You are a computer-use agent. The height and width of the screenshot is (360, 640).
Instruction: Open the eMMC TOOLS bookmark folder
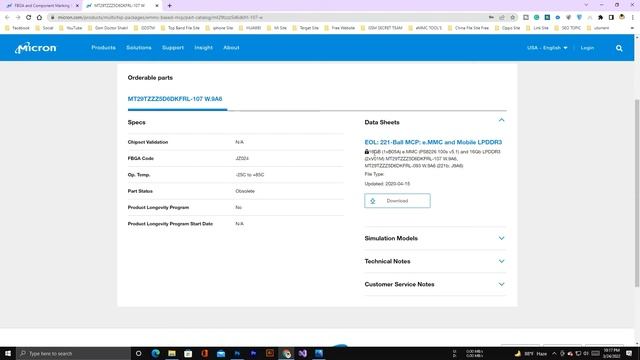click(x=425, y=28)
